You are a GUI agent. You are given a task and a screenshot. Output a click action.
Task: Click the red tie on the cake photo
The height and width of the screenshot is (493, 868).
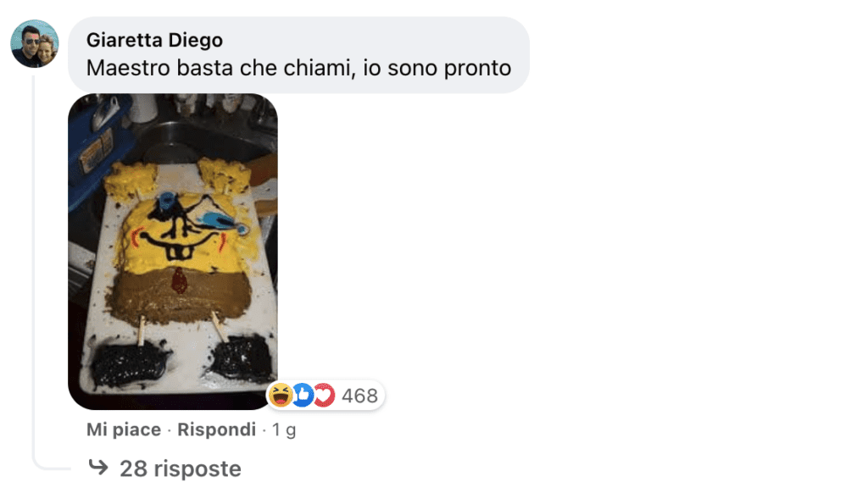point(179,280)
